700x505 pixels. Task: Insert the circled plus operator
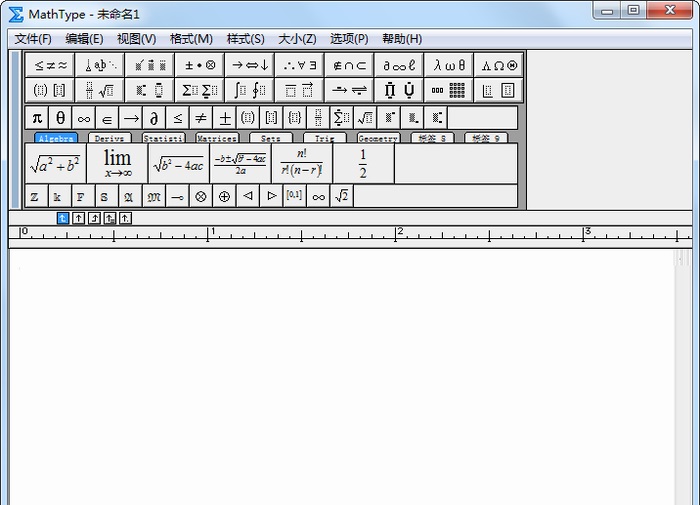pyautogui.click(x=224, y=196)
